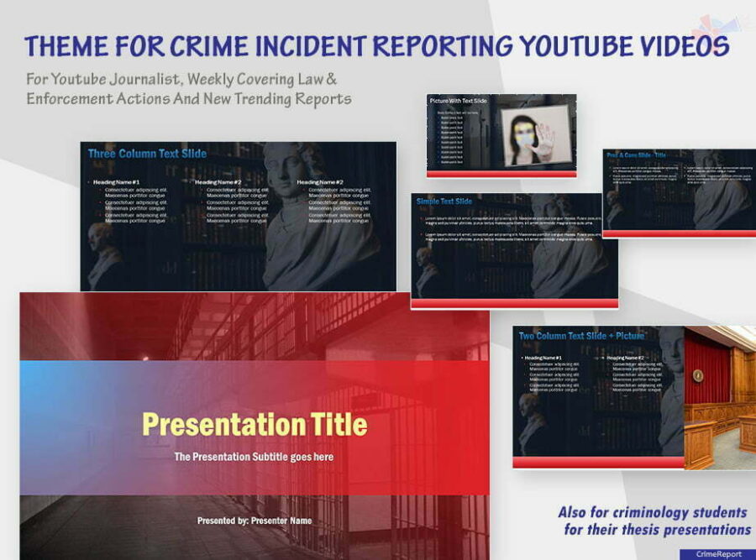This screenshot has height=560, width=756.
Task: Click the criminology students thesis presentations text
Action: 655,521
